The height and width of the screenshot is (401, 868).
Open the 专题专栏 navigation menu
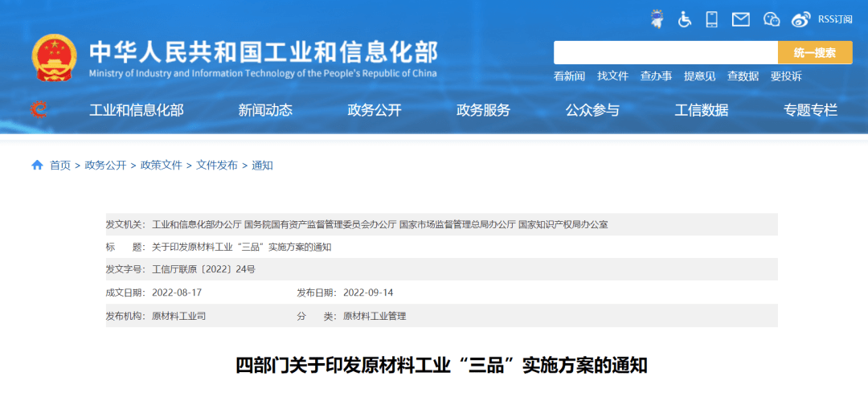[810, 110]
